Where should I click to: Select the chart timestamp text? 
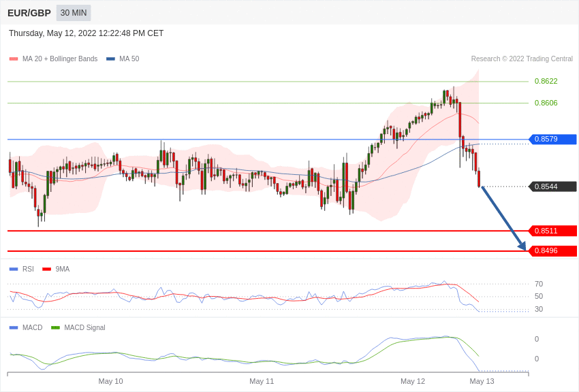[x=86, y=33]
